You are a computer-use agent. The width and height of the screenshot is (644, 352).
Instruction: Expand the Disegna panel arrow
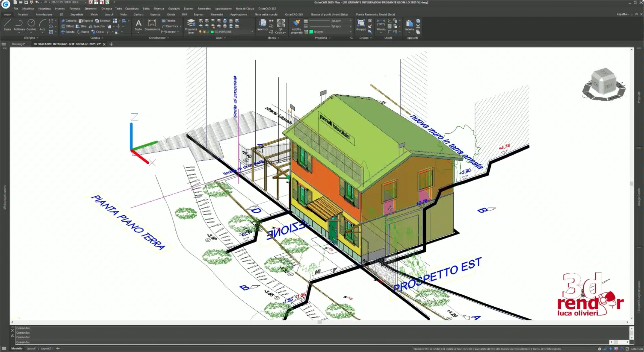click(x=38, y=38)
